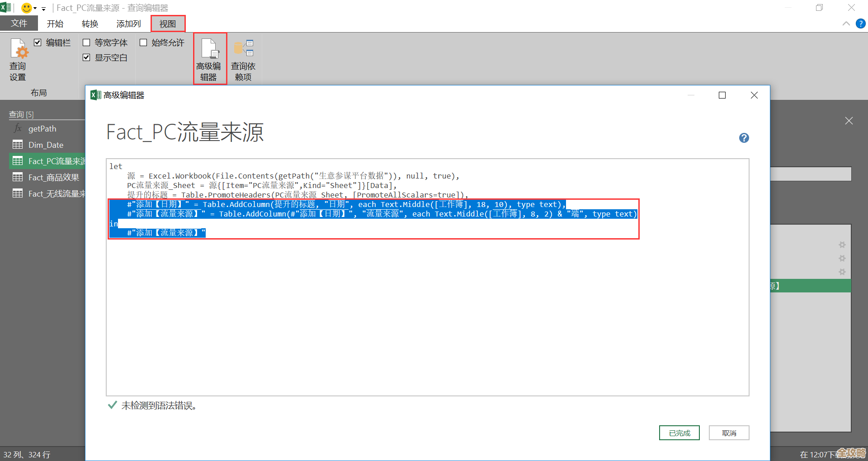Click the blue help icon in Advanced Editor dialog
Image resolution: width=868 pixels, height=461 pixels.
(x=744, y=138)
